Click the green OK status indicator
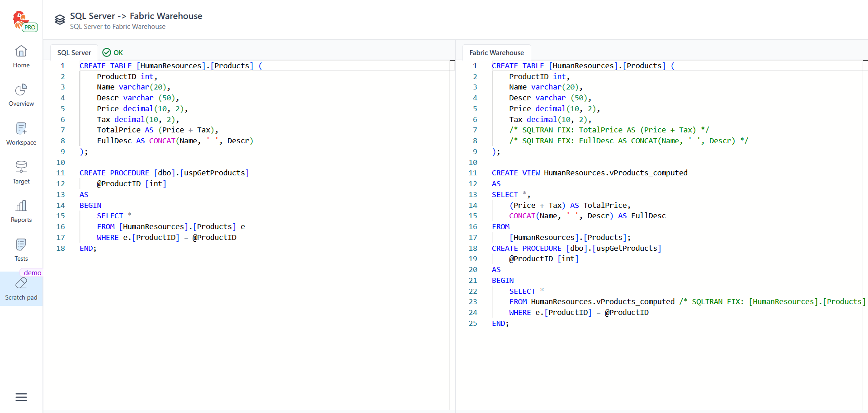The width and height of the screenshot is (868, 413). click(x=113, y=53)
